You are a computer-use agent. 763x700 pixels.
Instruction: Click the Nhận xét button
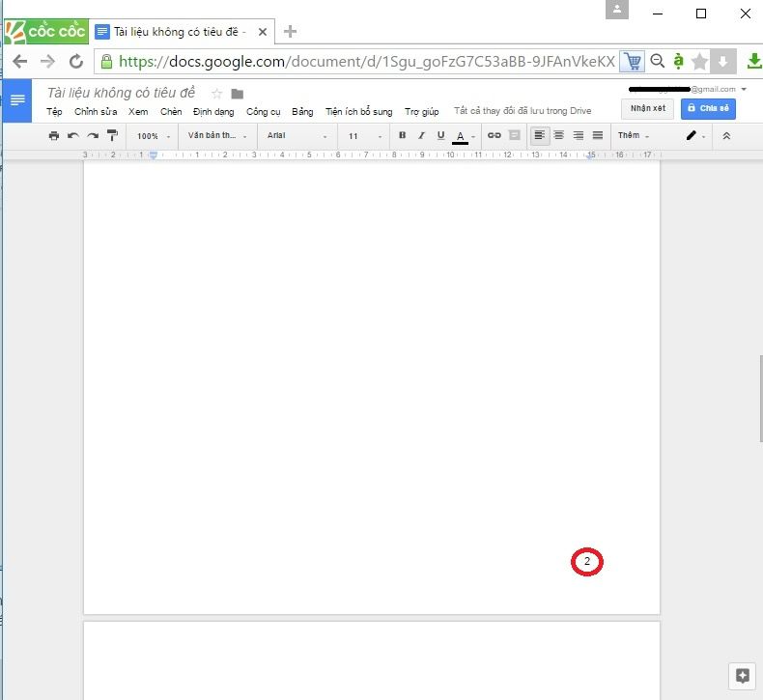point(647,108)
